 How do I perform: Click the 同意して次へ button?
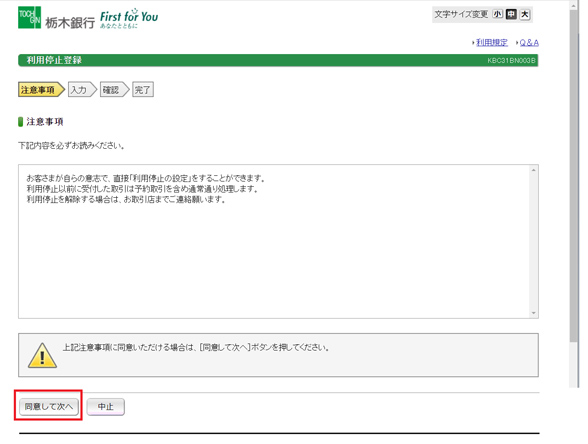(x=49, y=406)
